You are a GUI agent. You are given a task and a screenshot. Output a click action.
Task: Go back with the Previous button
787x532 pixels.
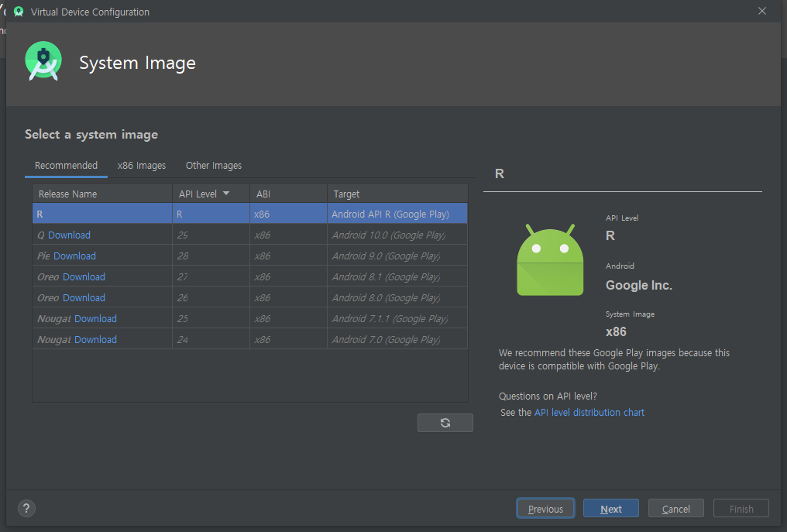click(x=545, y=509)
